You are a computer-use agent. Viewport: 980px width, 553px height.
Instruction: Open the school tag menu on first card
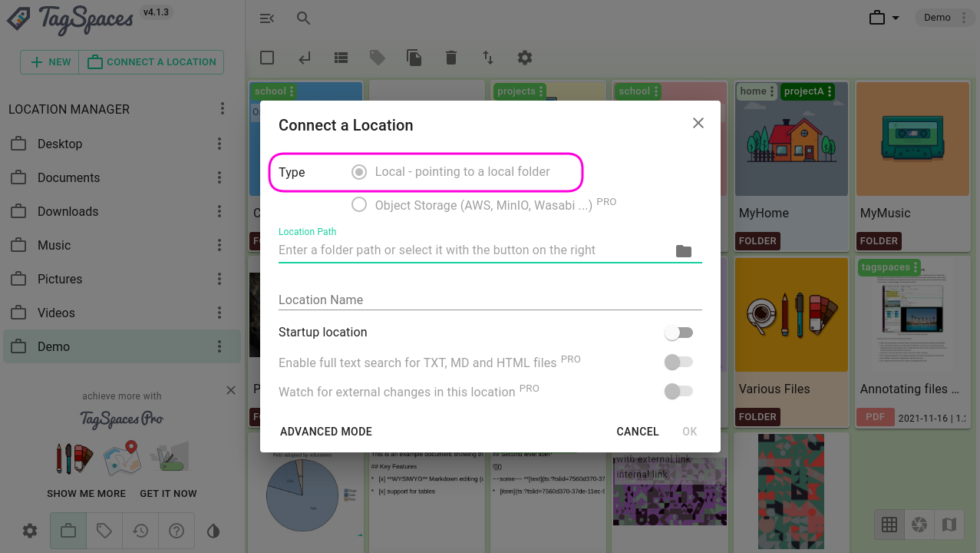[x=292, y=91]
